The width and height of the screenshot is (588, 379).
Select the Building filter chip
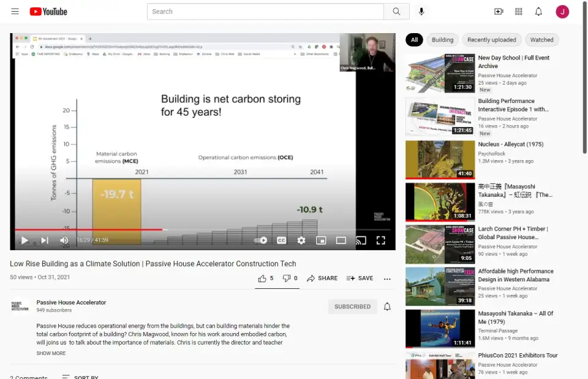click(x=442, y=40)
